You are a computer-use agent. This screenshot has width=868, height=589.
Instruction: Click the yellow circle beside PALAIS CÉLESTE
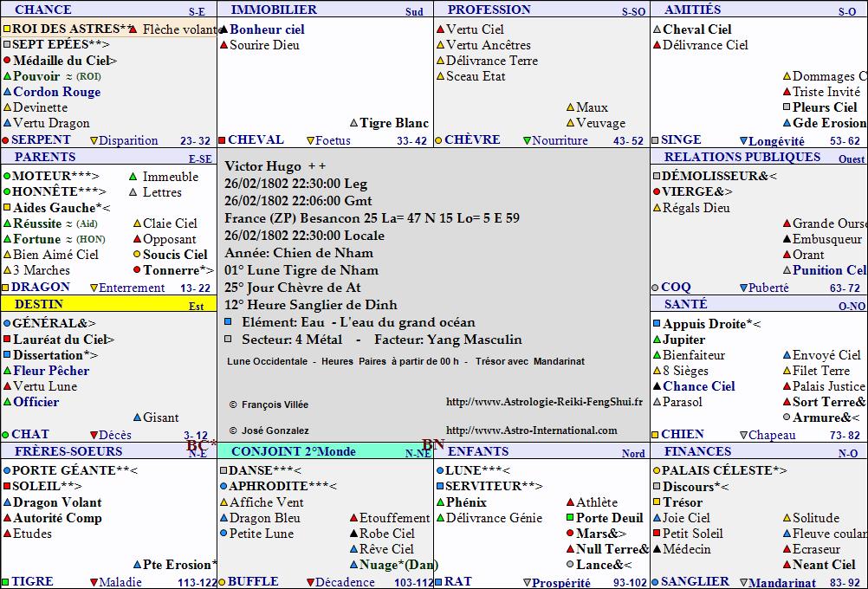click(657, 470)
